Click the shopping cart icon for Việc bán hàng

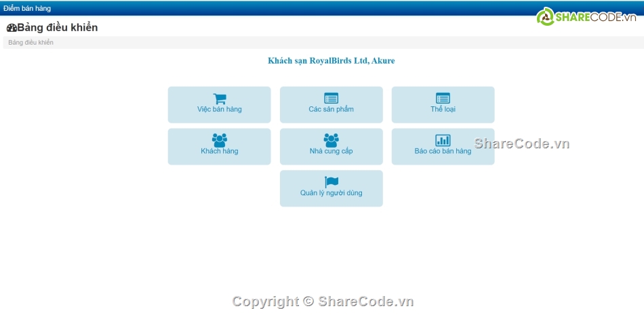[220, 99]
